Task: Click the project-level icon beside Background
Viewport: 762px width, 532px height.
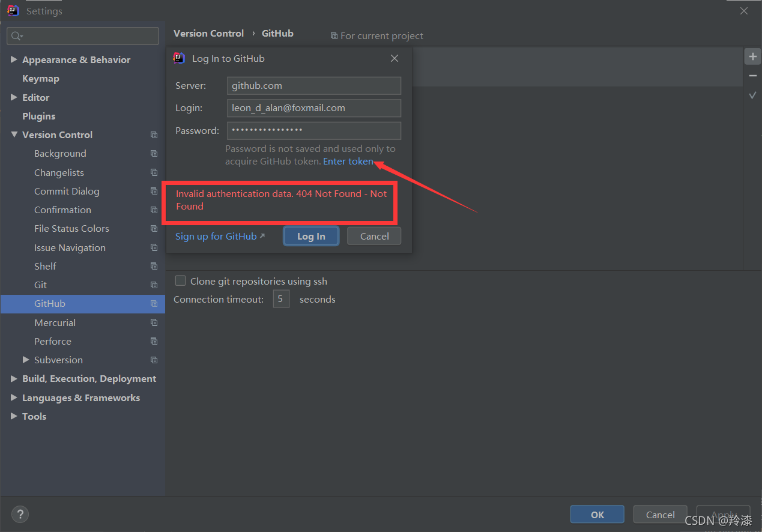Action: (154, 154)
